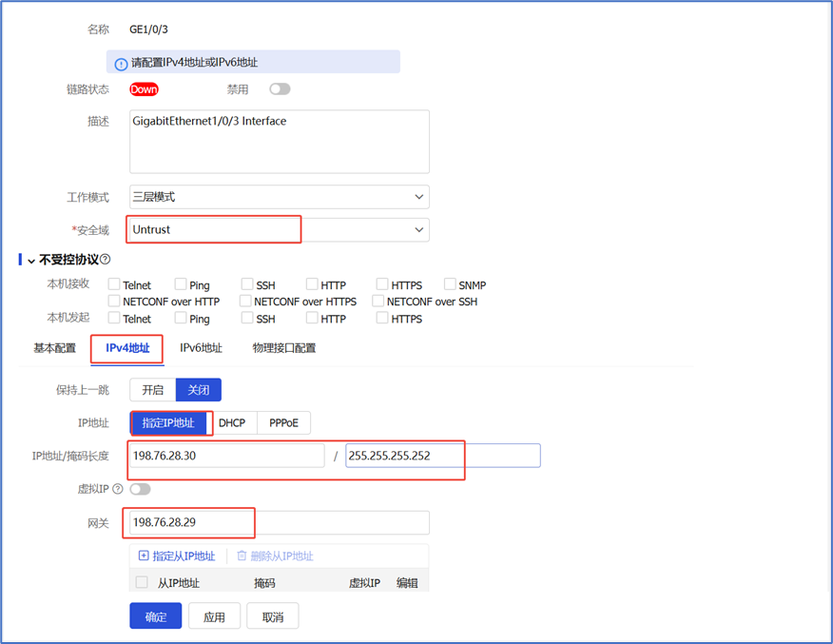Select DHCP address mode
Viewport: 833px width, 644px height.
232,423
